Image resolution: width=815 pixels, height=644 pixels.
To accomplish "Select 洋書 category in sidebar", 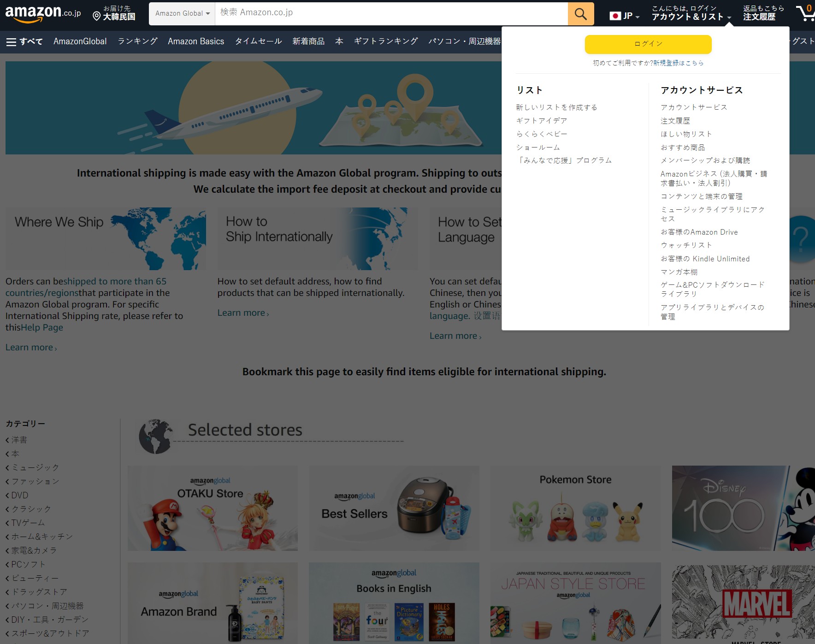I will click(x=19, y=440).
